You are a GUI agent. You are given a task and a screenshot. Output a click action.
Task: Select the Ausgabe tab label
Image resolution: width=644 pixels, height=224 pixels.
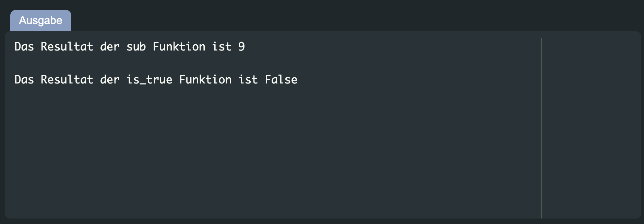pyautogui.click(x=40, y=21)
